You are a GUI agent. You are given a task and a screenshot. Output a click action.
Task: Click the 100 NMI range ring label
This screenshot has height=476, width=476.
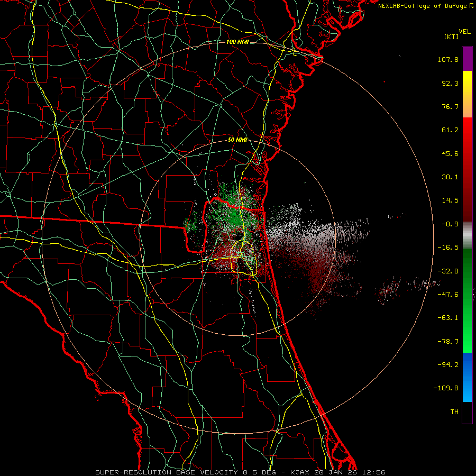pos(237,42)
